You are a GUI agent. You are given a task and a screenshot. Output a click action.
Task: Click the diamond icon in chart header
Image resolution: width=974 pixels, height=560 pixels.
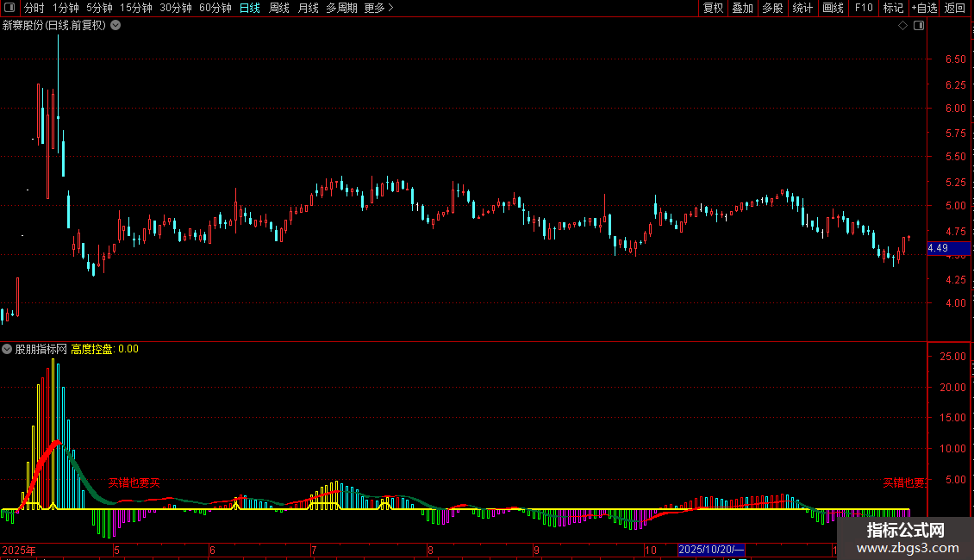click(903, 26)
